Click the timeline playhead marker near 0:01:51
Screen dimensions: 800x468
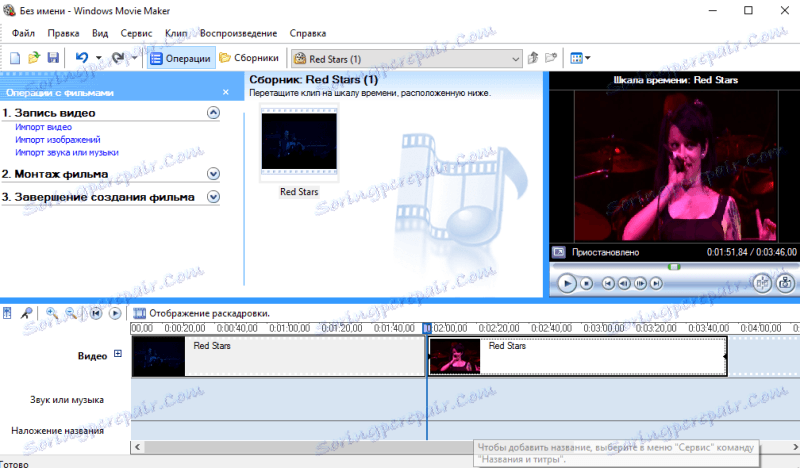pos(427,328)
